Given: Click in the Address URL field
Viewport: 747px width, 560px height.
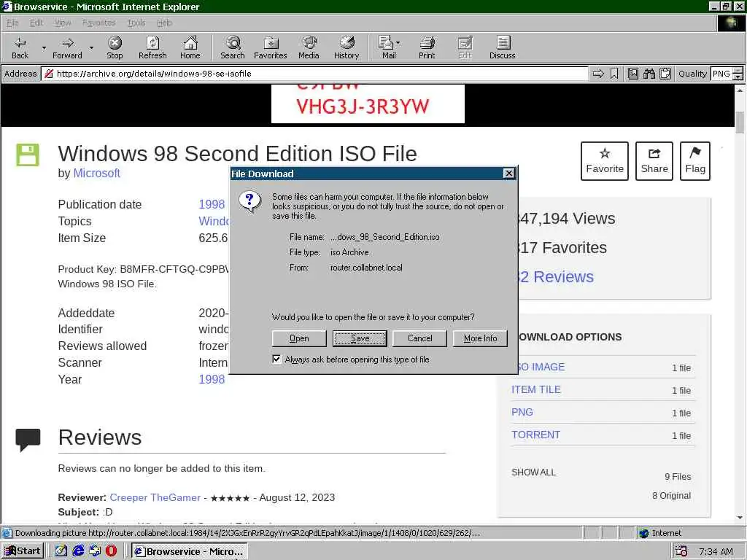Looking at the screenshot, I should coord(314,74).
